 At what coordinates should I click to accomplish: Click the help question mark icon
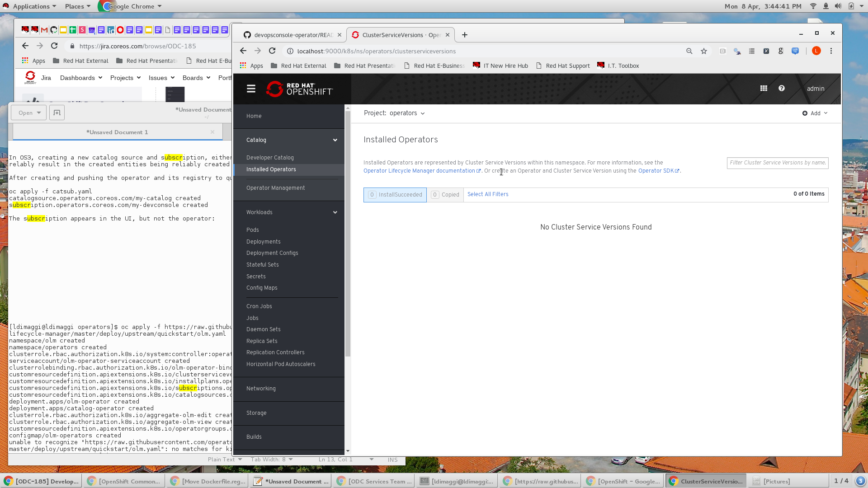point(782,89)
